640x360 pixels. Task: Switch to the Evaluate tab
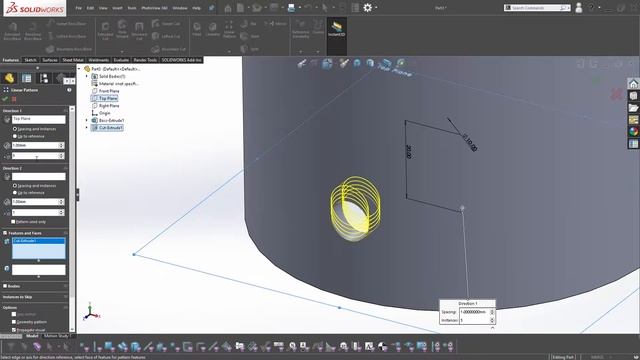coord(121,60)
